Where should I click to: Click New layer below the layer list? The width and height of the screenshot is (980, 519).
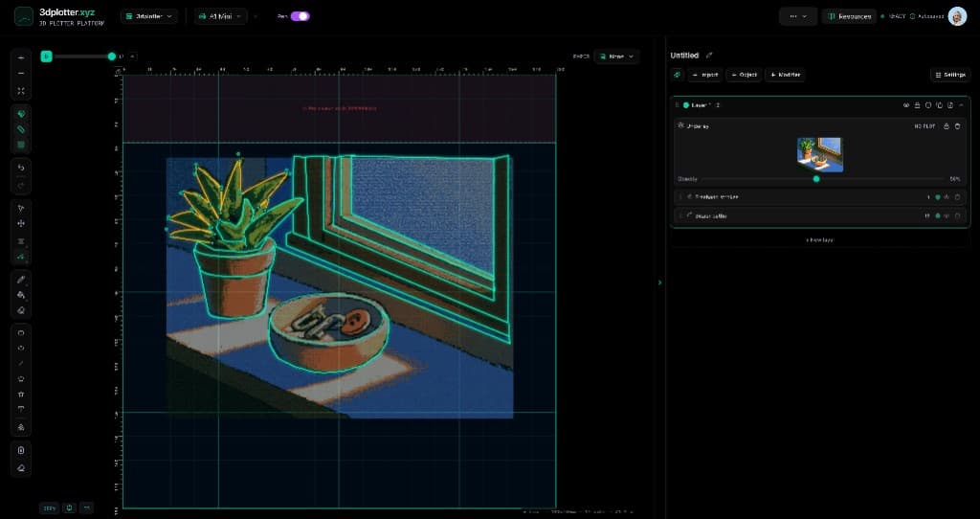click(819, 239)
